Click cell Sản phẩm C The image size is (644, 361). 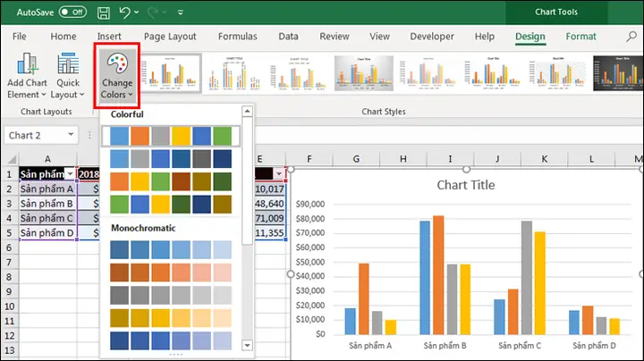pyautogui.click(x=47, y=218)
